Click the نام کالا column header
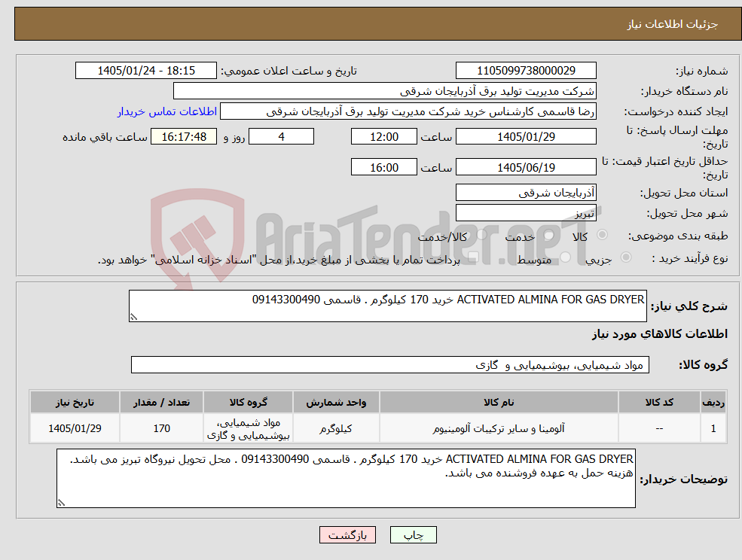The image size is (742, 560). [x=499, y=402]
